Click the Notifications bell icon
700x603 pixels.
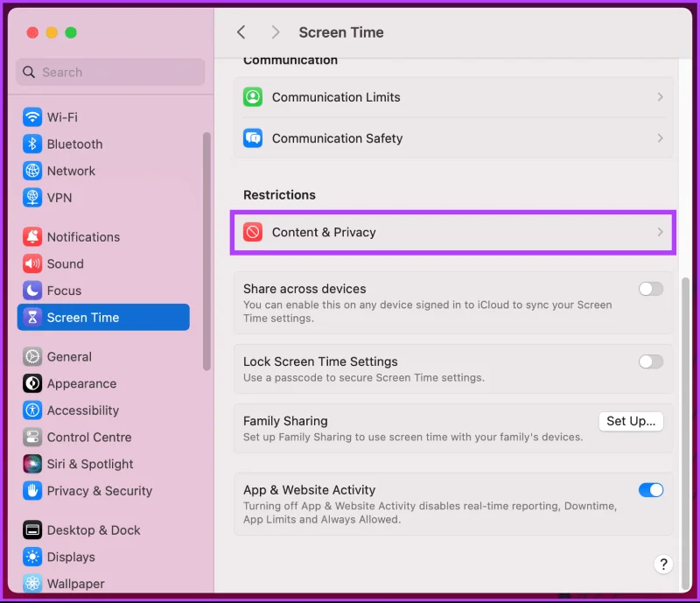(x=32, y=236)
